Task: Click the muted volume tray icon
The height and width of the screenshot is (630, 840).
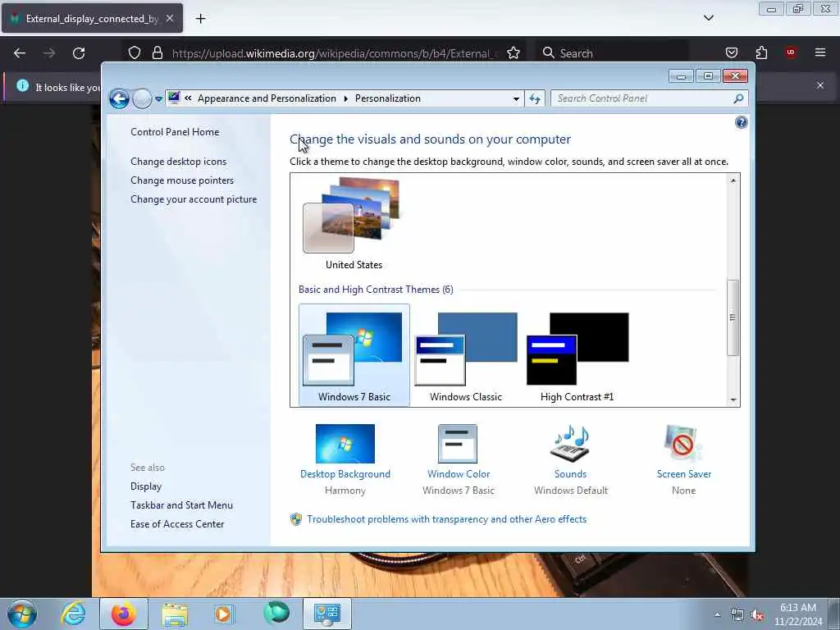Action: 757,615
